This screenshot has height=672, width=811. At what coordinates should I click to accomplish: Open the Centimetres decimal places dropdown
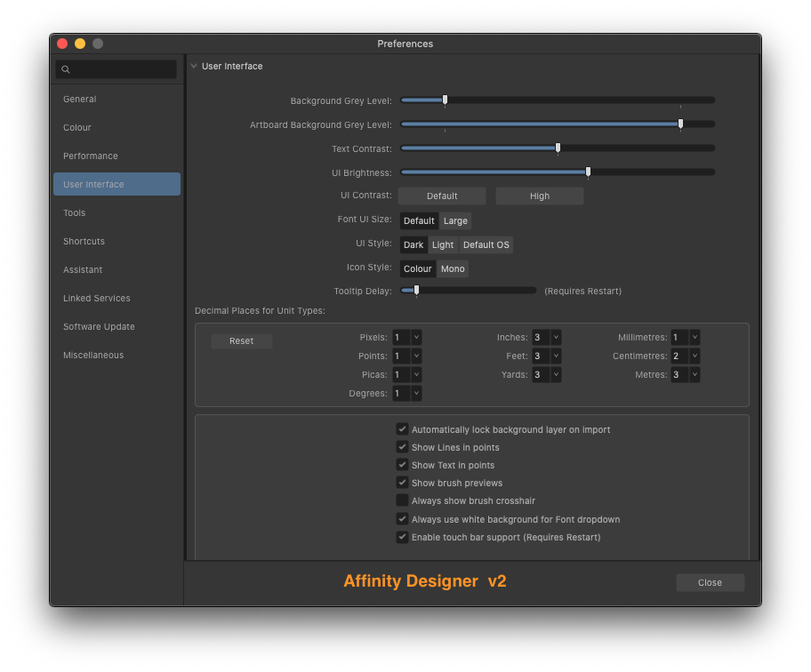(695, 356)
